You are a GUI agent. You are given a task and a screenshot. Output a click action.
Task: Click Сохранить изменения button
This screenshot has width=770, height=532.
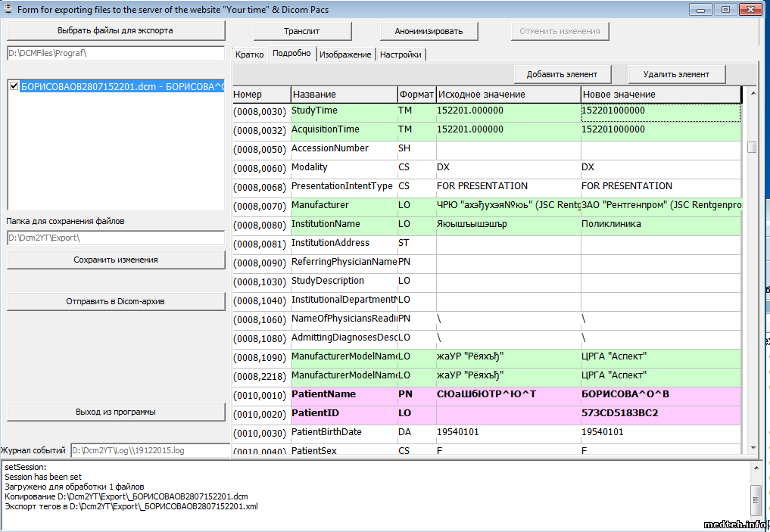coord(116,260)
